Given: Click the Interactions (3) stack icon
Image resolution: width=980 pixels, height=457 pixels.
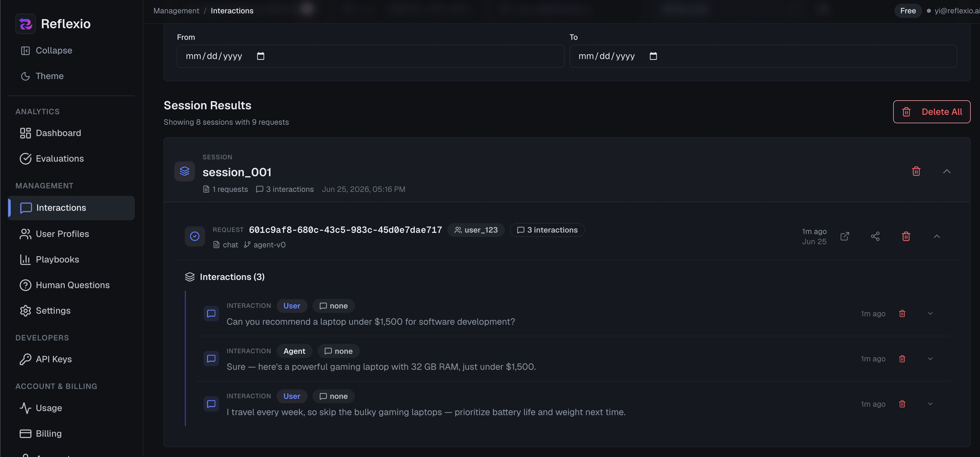Looking at the screenshot, I should coord(190,277).
